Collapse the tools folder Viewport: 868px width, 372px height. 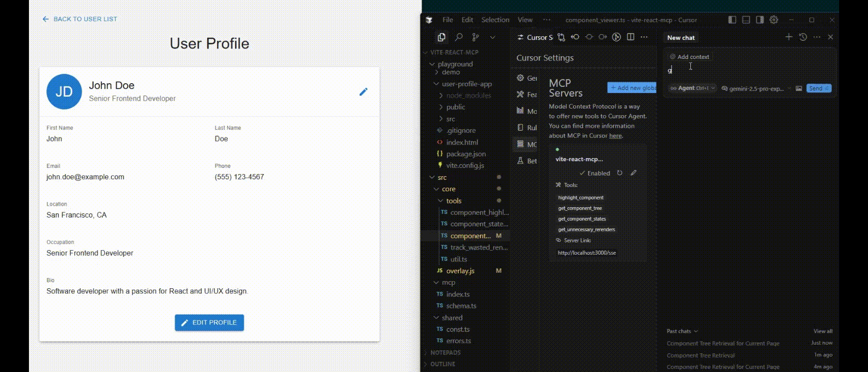point(454,201)
